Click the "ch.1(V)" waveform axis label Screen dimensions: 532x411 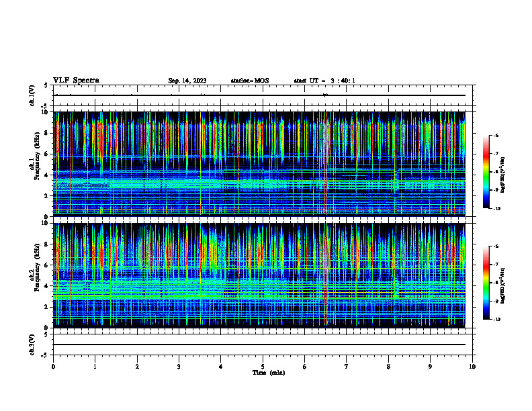coord(32,95)
